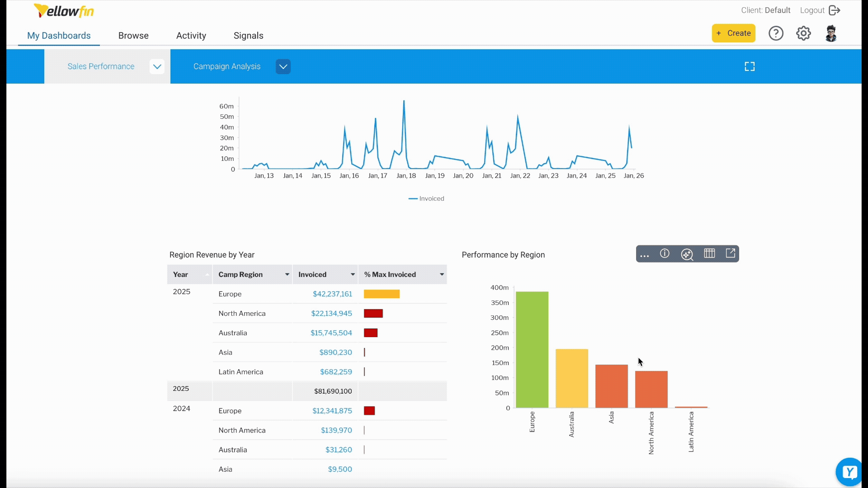Open the $42,237,161 invoiced link for Europe
Screen dimensions: 868x488
pos(332,294)
